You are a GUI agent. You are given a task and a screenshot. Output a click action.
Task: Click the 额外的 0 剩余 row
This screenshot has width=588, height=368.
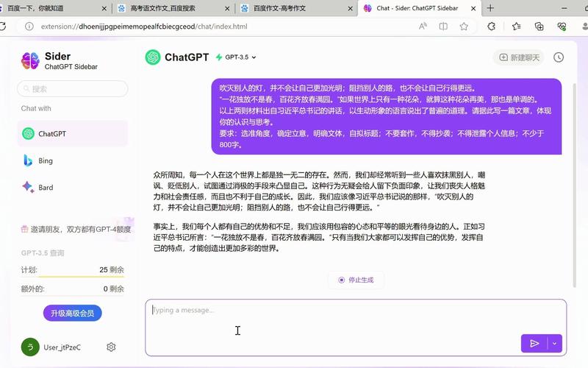72,289
